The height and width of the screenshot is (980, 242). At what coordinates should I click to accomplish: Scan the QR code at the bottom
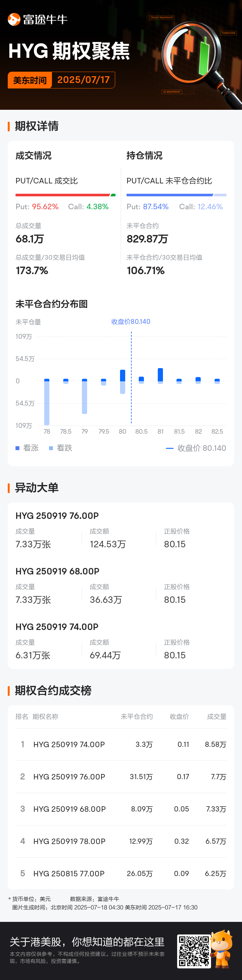(194, 951)
